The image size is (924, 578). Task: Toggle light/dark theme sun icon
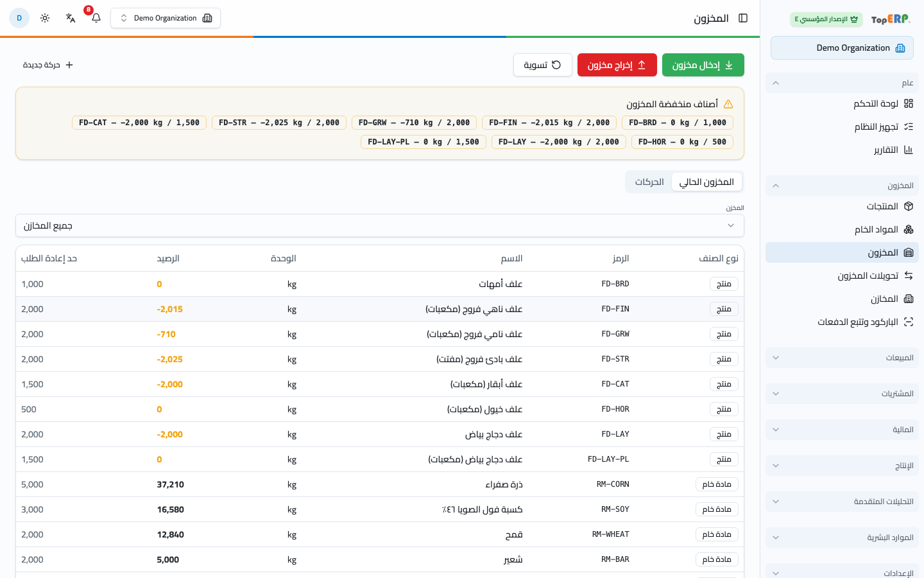(x=45, y=18)
